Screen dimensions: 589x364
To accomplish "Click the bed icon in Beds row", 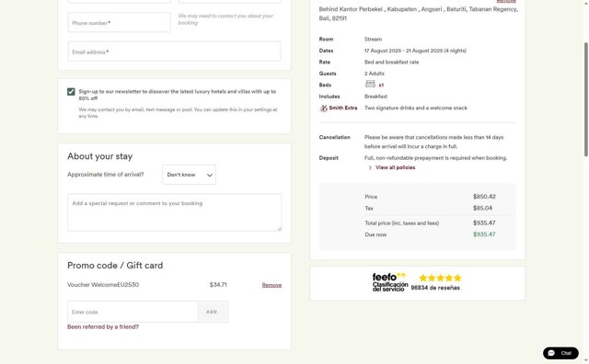I will 370,84.
